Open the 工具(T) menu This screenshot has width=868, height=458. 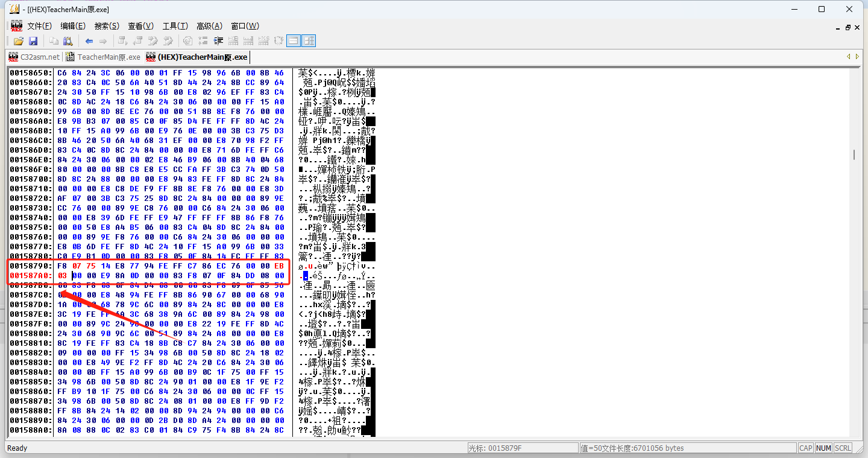coord(175,26)
